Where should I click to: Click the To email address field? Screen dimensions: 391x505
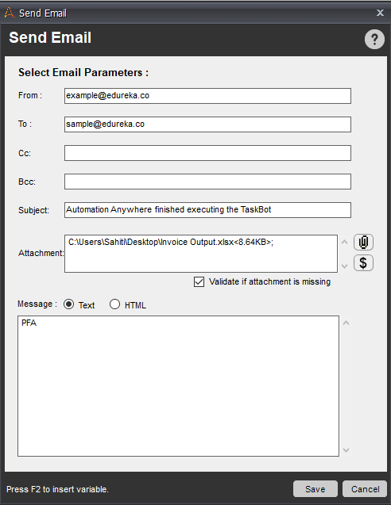(x=208, y=124)
